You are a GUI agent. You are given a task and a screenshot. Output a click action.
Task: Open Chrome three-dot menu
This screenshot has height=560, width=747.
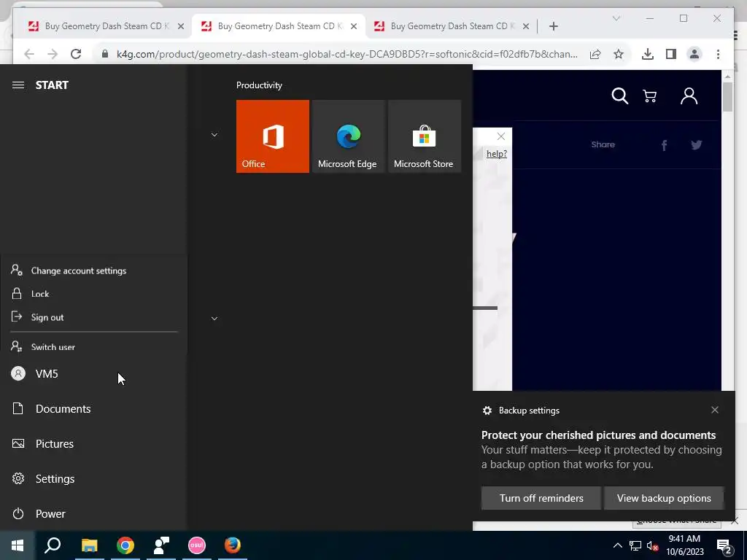pyautogui.click(x=718, y=54)
